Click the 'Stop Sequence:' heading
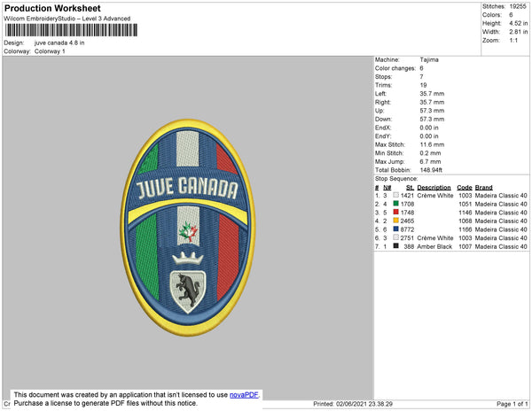This screenshot has width=532, height=411. pyautogui.click(x=396, y=179)
